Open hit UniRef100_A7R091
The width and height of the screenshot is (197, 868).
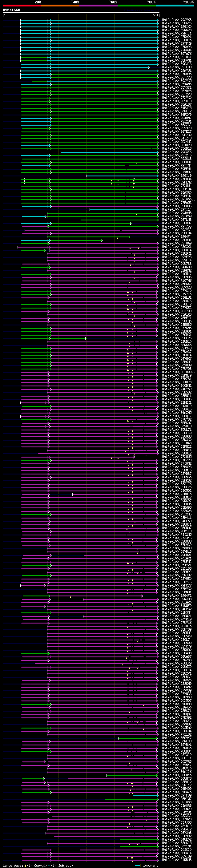pyautogui.click(x=177, y=37)
